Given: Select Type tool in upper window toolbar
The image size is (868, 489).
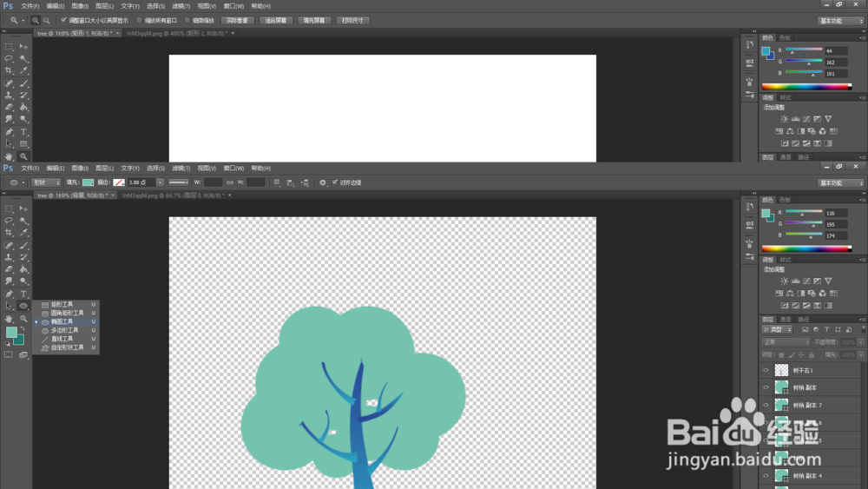Looking at the screenshot, I should point(23,132).
